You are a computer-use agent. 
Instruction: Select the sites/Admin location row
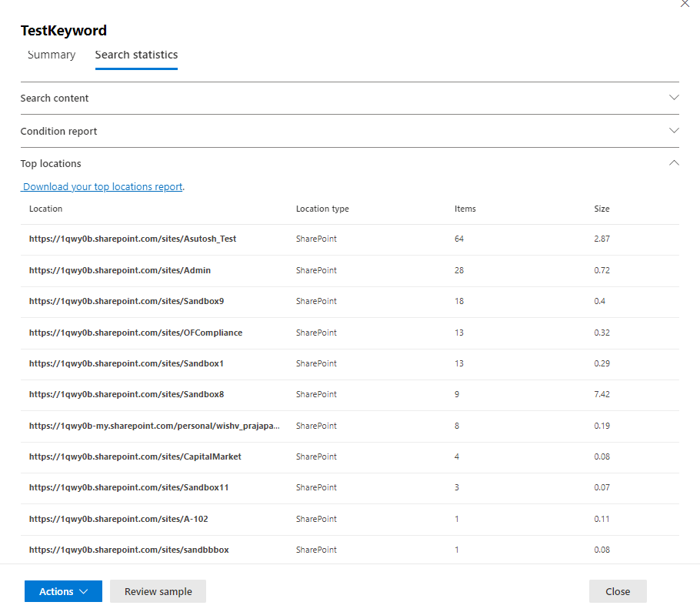pos(120,271)
